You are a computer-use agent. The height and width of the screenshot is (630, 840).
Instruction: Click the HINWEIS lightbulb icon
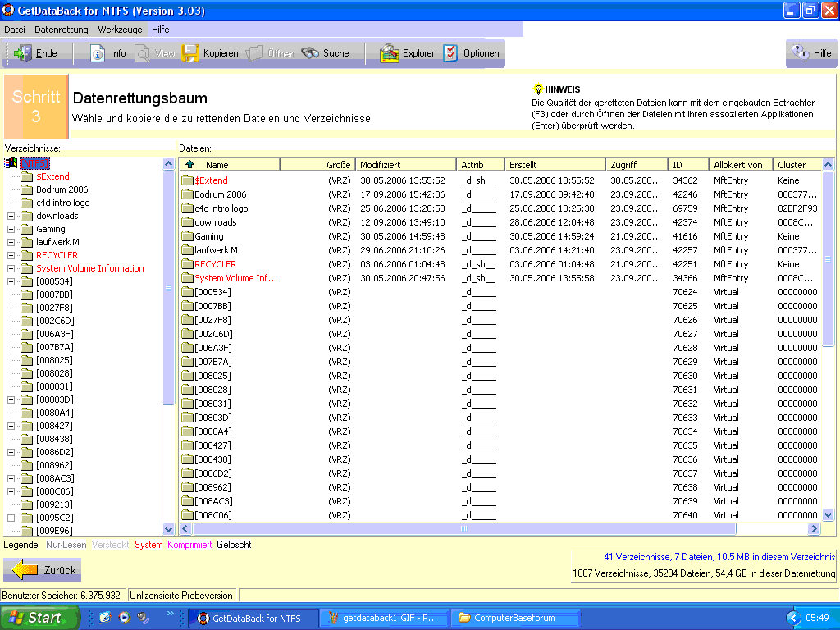point(538,89)
